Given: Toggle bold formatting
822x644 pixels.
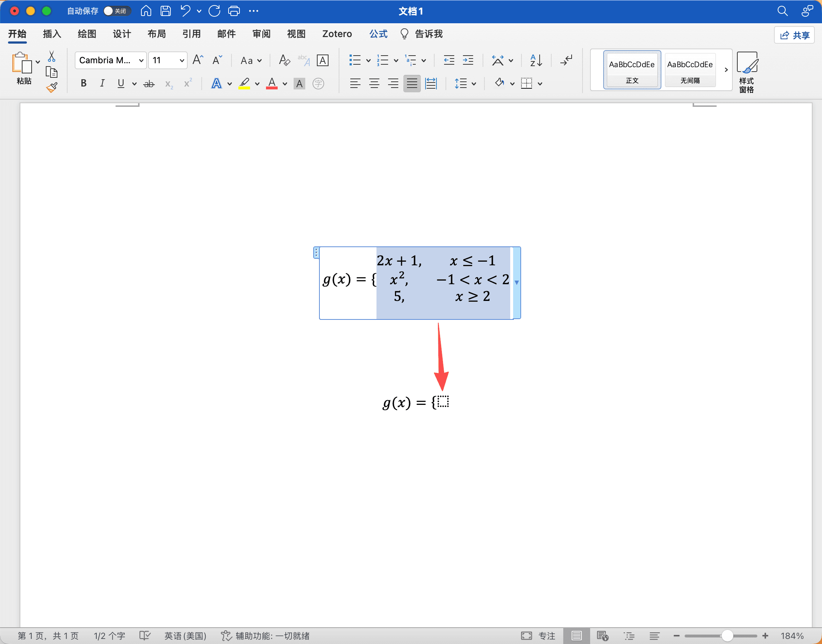Looking at the screenshot, I should pos(84,83).
